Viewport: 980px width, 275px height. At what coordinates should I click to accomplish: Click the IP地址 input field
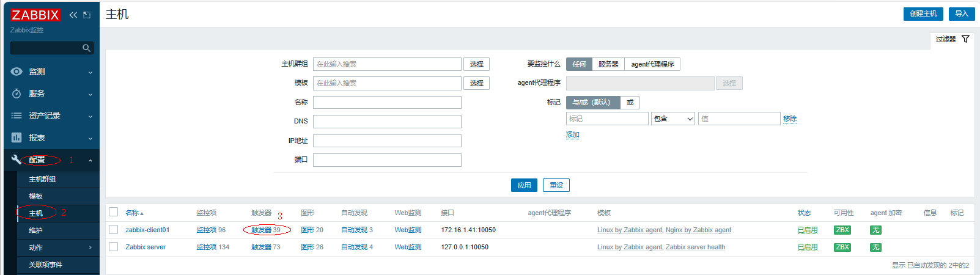[387, 141]
